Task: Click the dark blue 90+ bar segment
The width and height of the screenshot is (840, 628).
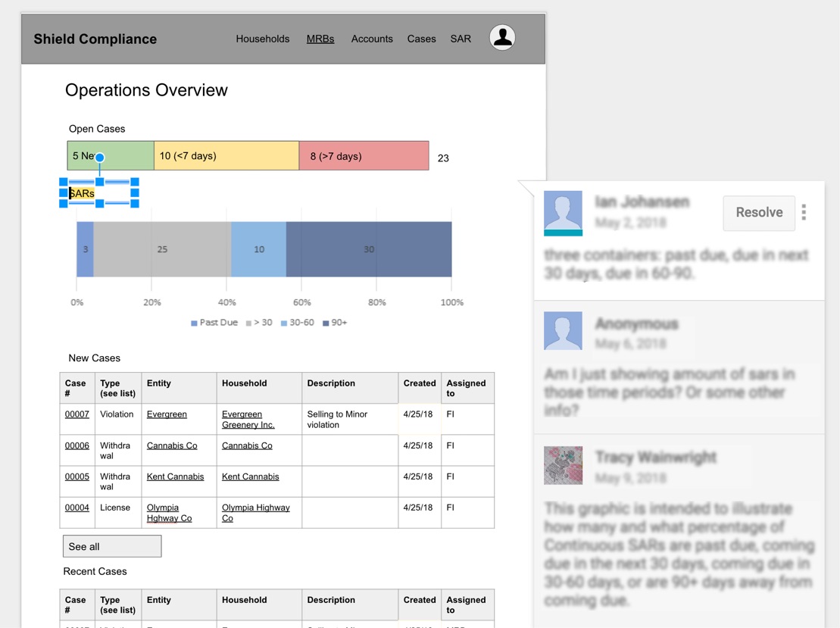Action: (x=369, y=249)
